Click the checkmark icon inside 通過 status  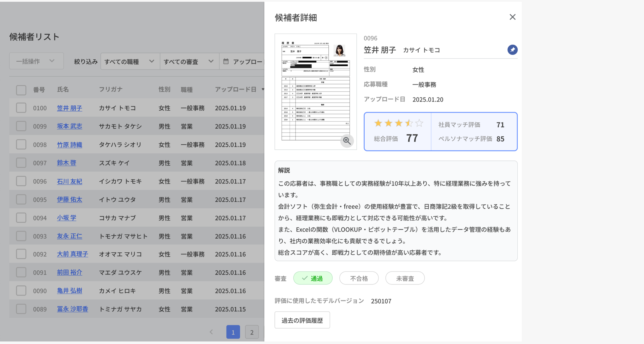305,278
